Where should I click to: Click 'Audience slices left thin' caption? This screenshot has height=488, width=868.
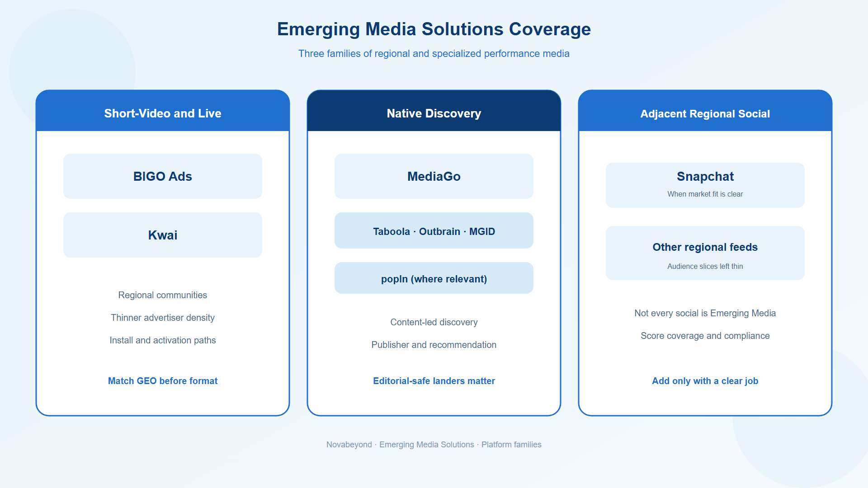click(705, 266)
